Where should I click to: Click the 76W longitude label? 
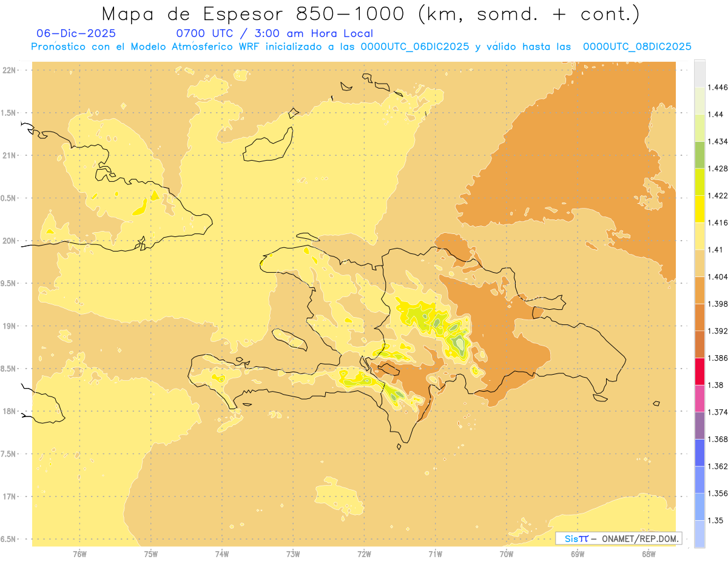click(79, 554)
